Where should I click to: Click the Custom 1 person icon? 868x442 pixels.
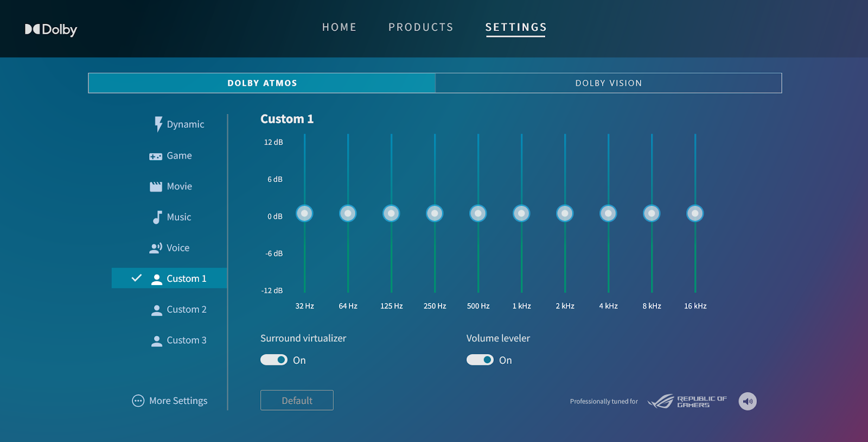pyautogui.click(x=157, y=279)
